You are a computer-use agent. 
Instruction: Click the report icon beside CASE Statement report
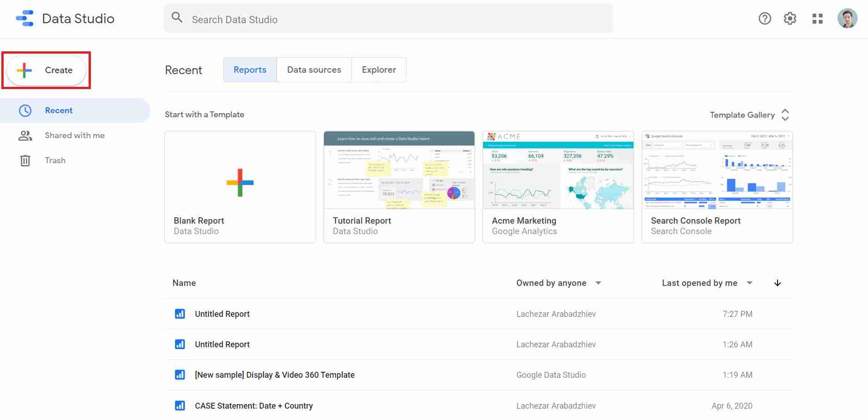click(180, 405)
